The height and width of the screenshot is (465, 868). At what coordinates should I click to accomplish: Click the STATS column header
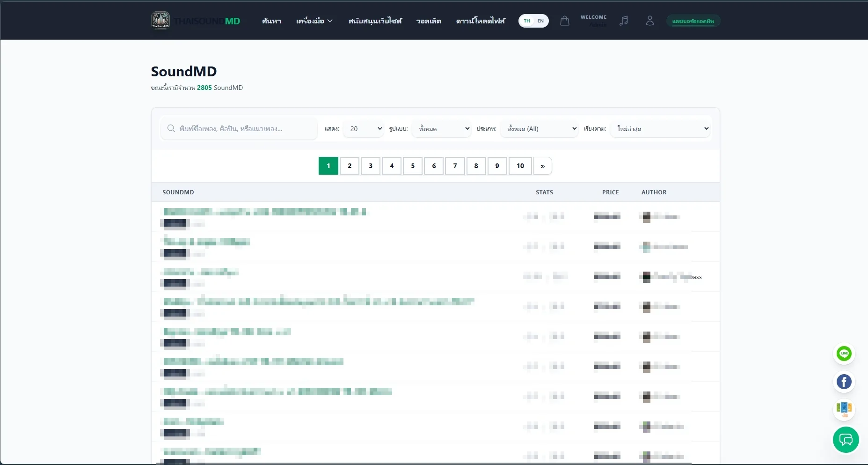tap(544, 192)
